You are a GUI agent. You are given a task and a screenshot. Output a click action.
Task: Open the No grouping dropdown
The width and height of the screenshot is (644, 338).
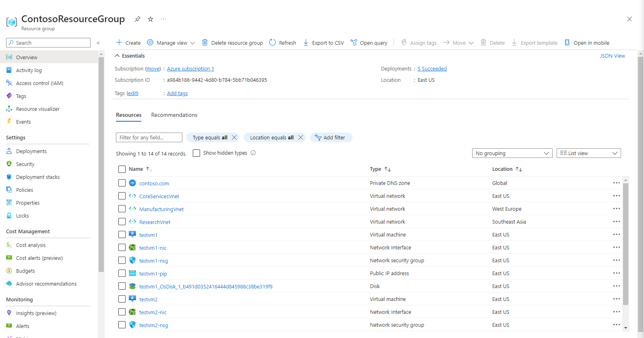(x=512, y=153)
